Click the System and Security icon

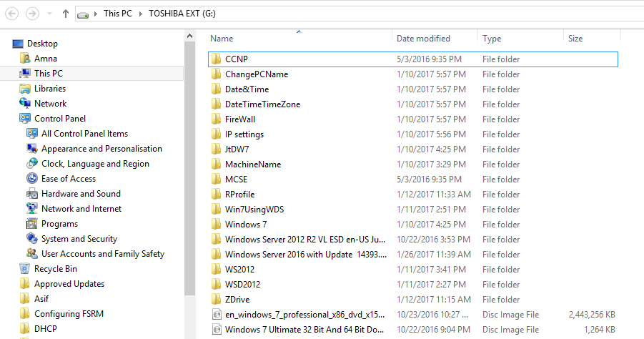(32, 238)
